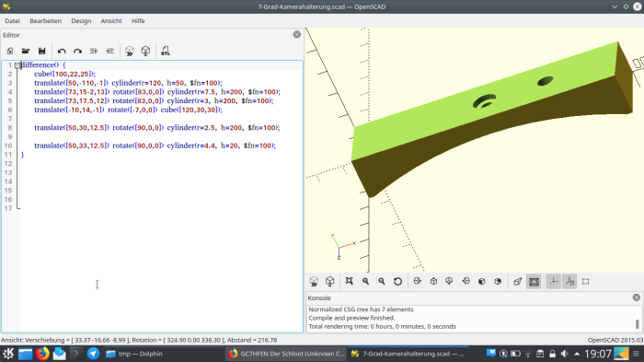Expand the hidden system tray icons arrow
Image resolution: width=644 pixels, height=362 pixels.
pyautogui.click(x=577, y=354)
